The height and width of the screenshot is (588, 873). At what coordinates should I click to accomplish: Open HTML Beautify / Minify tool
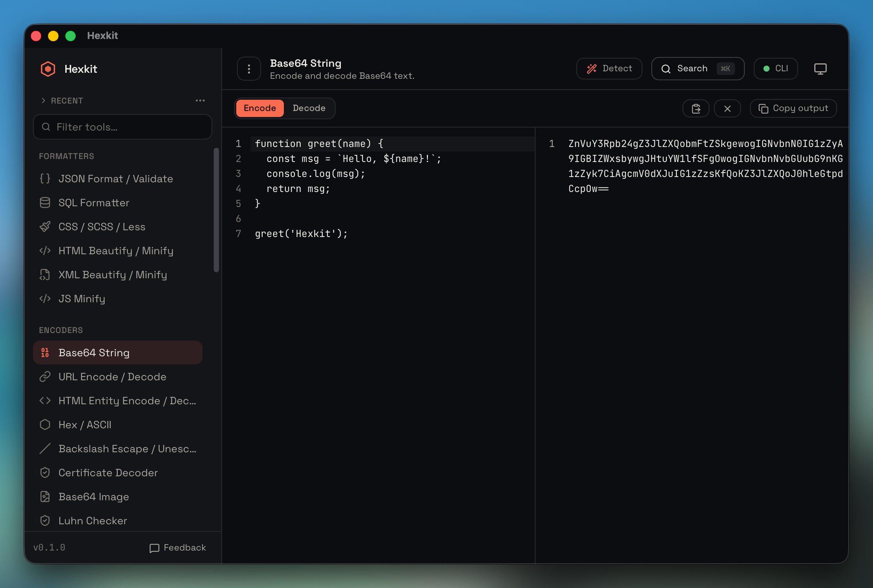tap(118, 251)
